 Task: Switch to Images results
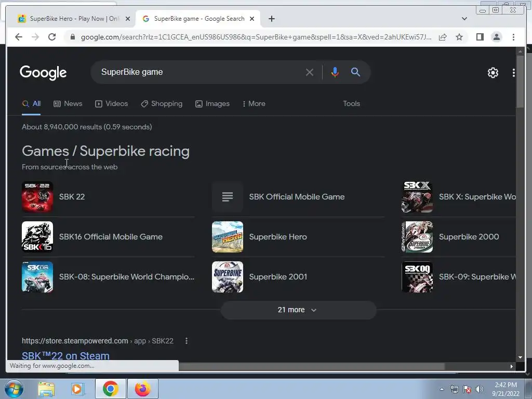click(x=212, y=103)
